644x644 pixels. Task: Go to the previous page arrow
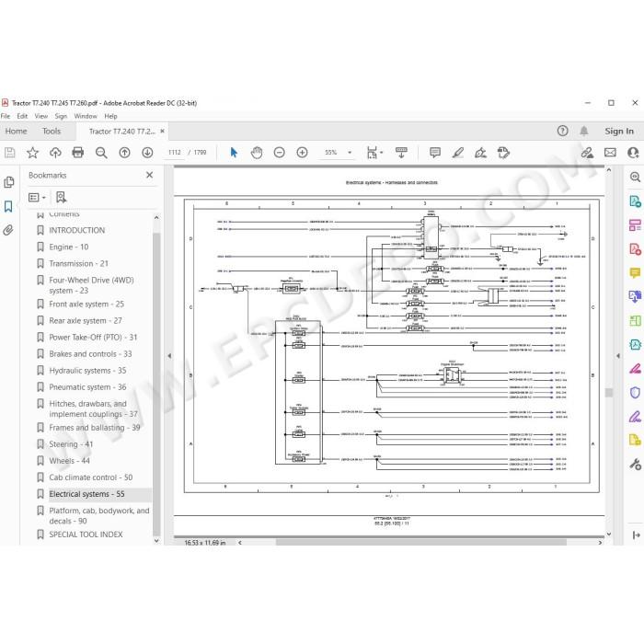coord(124,153)
